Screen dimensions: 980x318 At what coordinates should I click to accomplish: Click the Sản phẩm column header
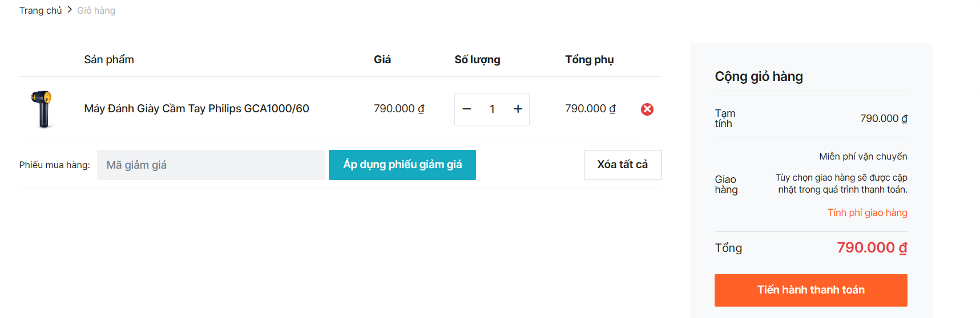point(109,59)
